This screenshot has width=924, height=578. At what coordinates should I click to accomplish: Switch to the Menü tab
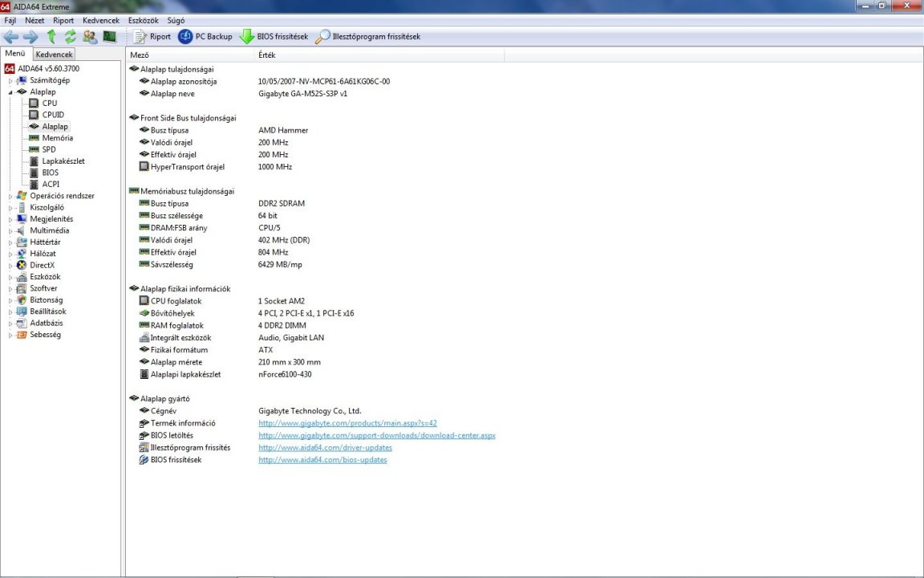[x=15, y=53]
